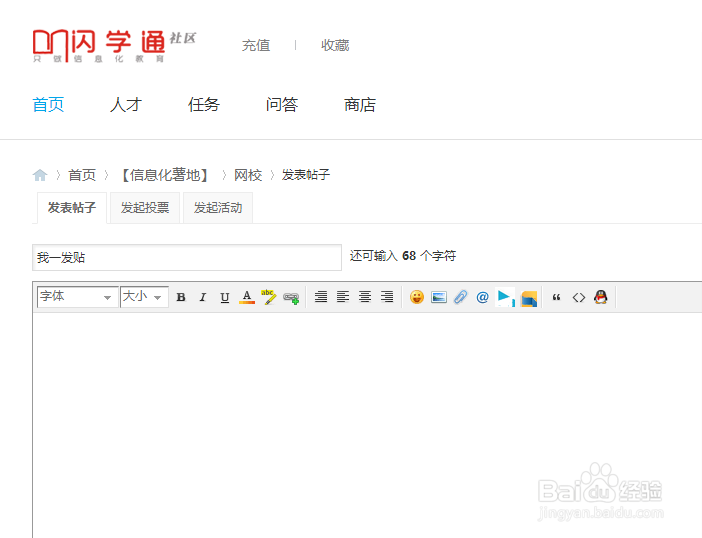Click the @ mention icon
The image size is (702, 538).
tap(482, 297)
